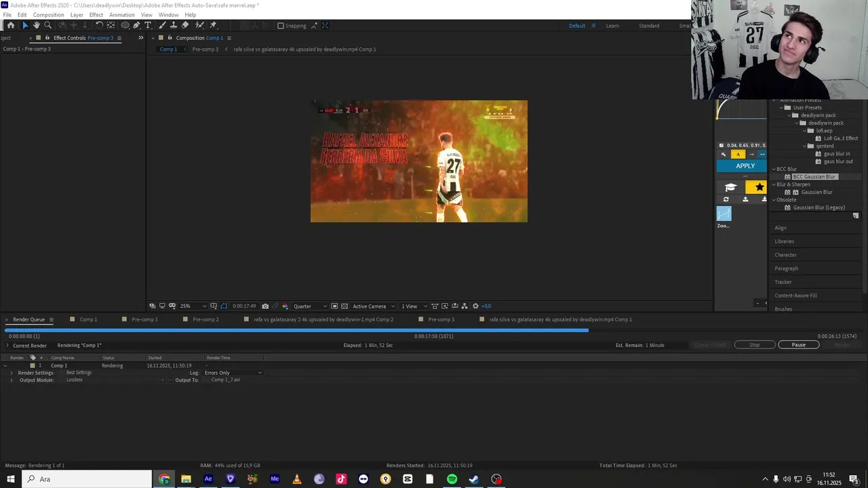Pause the current render
868x488 pixels.
click(x=799, y=345)
